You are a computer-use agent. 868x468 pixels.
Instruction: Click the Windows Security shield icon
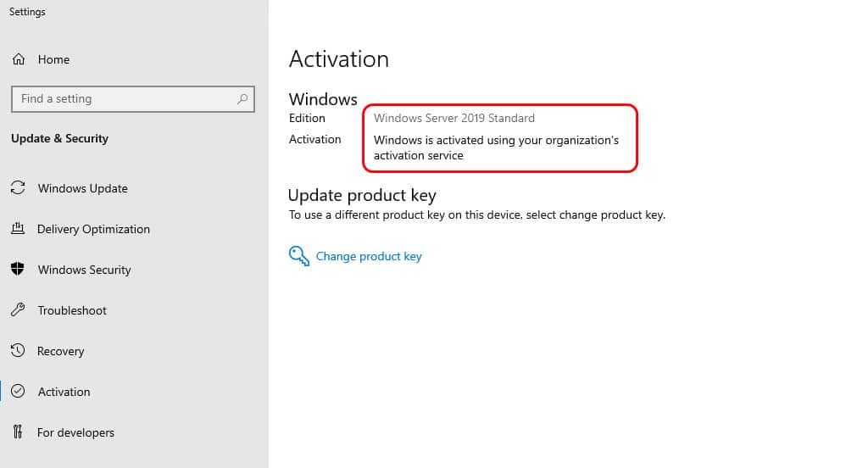pos(18,269)
